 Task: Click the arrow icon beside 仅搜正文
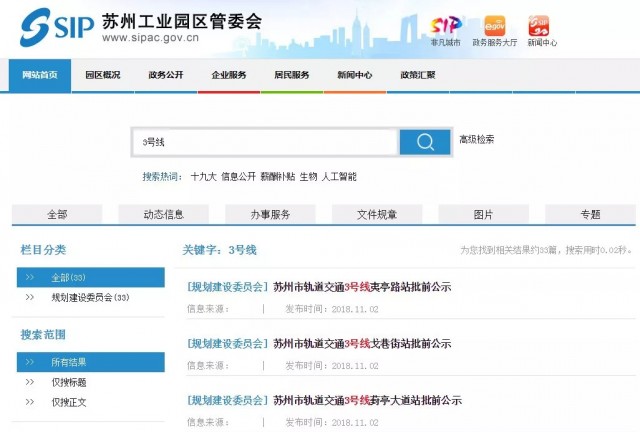point(30,402)
